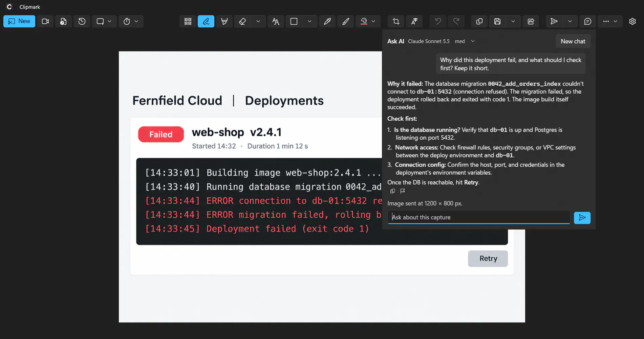Activate the crop tool

pos(396,21)
